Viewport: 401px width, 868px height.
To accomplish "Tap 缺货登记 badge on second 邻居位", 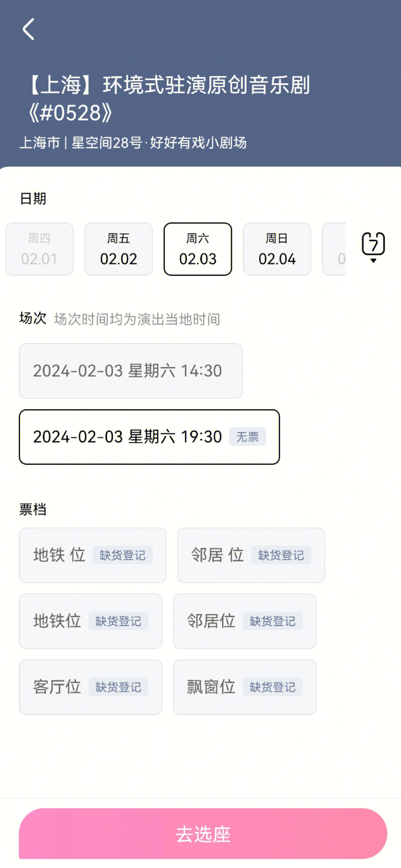I will (x=273, y=621).
